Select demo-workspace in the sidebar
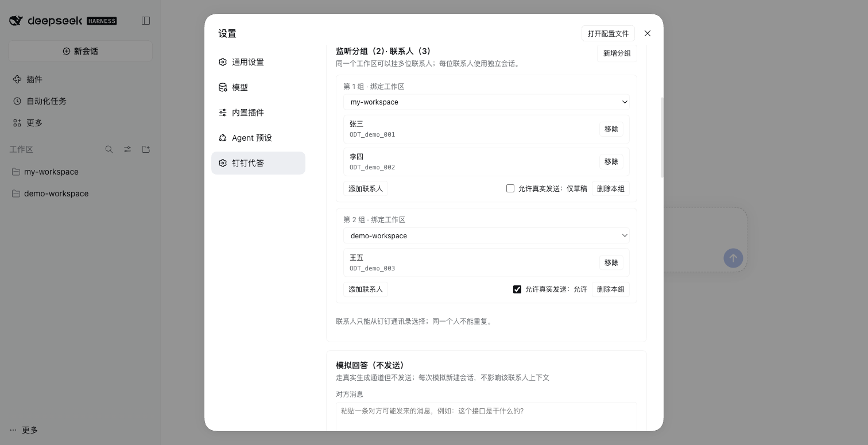Screen dimensions: 868x445 click(80, 194)
